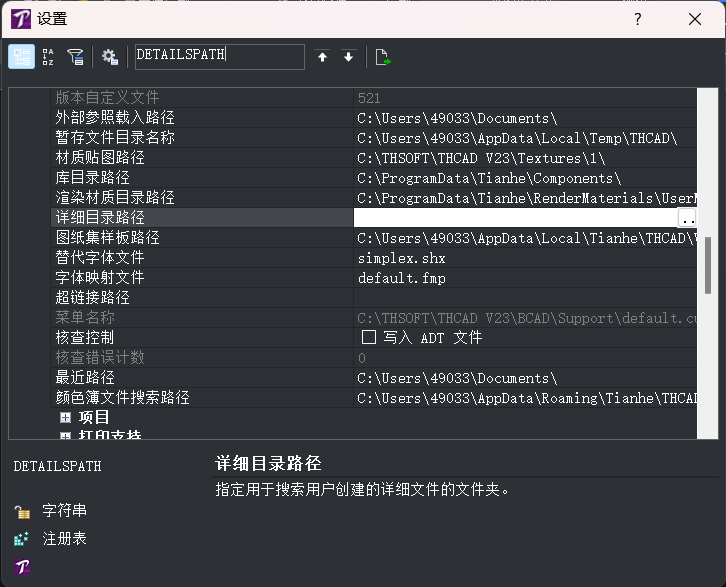Click the 详细目录路径 value field
The width and height of the screenshot is (726, 587).
pyautogui.click(x=516, y=218)
